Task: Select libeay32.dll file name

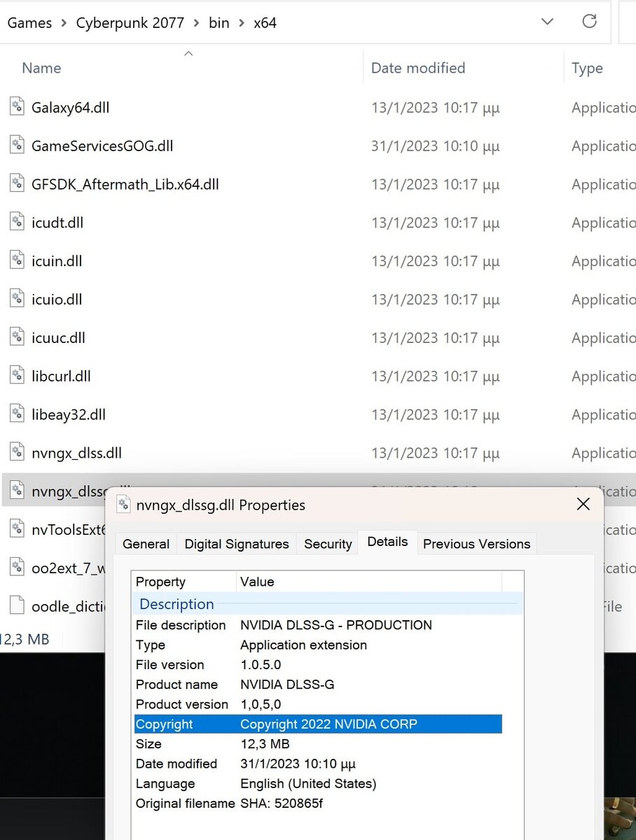Action: [69, 414]
